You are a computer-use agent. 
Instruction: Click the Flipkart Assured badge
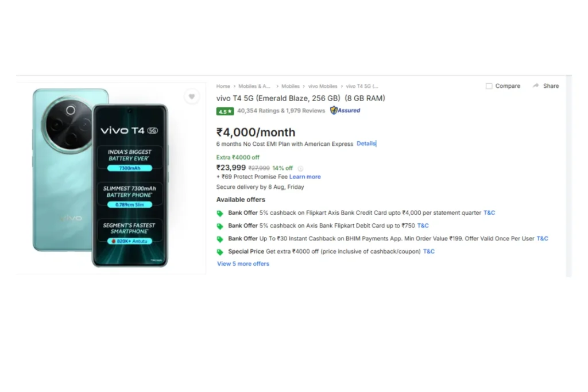(x=345, y=111)
